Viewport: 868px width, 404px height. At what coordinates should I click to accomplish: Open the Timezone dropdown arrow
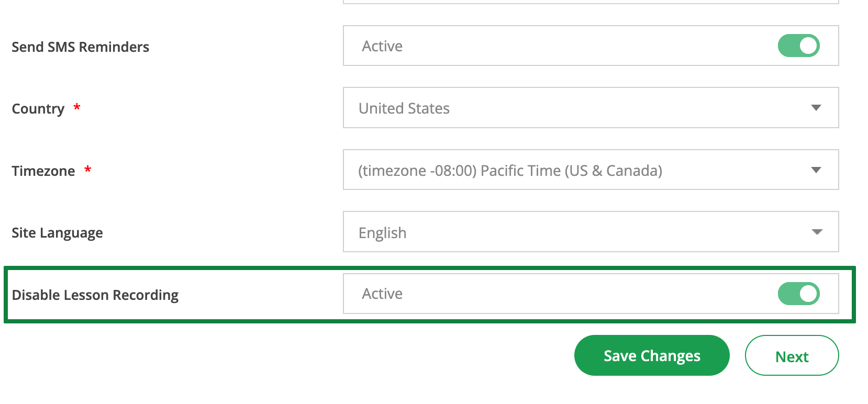point(816,170)
